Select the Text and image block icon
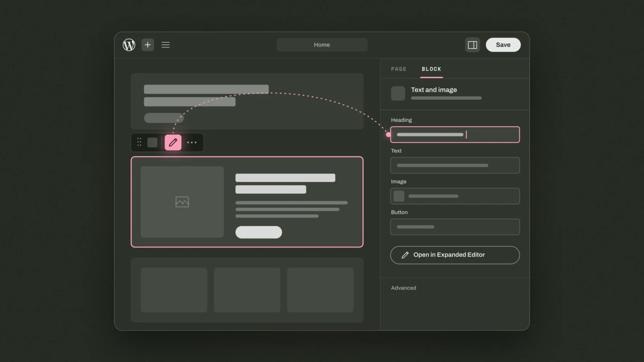This screenshot has width=644, height=362. click(398, 93)
